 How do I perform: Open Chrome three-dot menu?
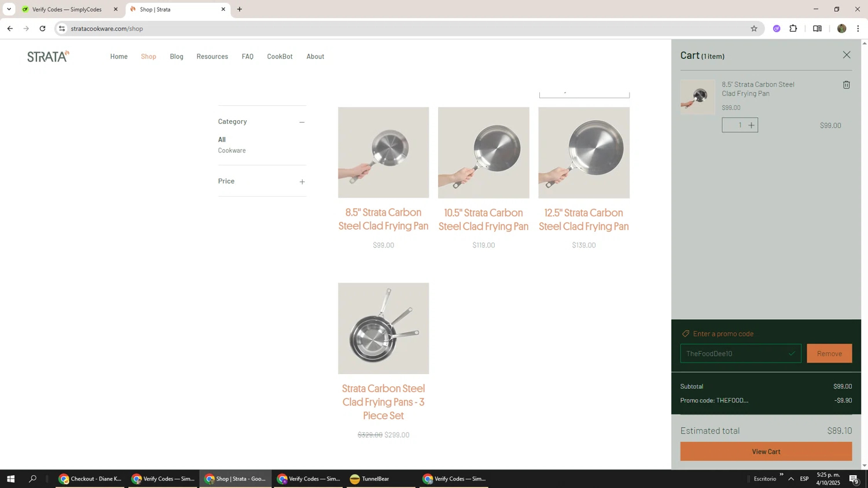point(858,28)
